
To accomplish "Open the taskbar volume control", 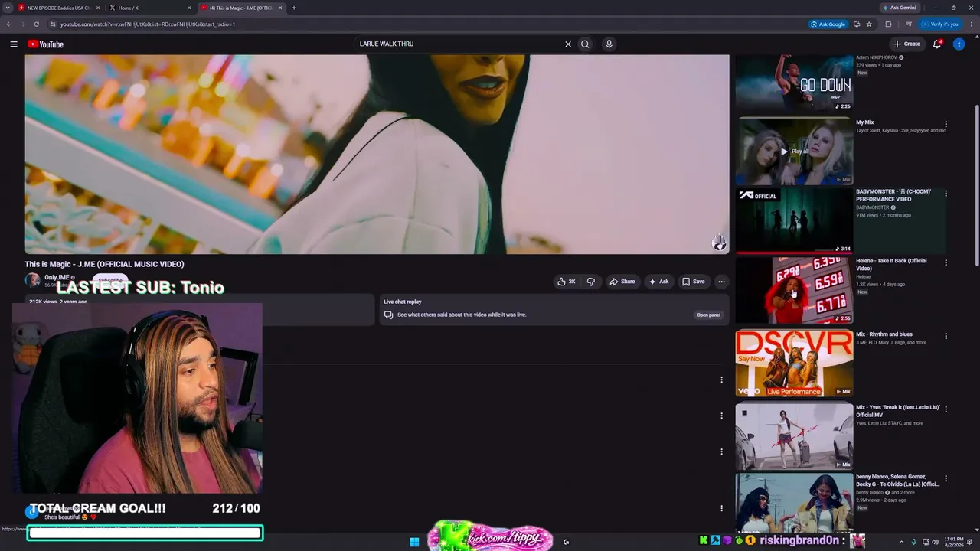I will click(936, 542).
